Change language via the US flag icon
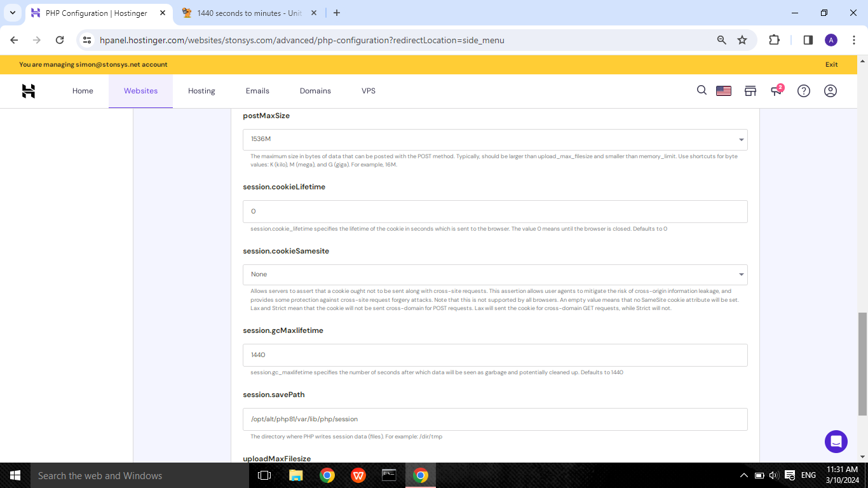868x488 pixels. (724, 91)
